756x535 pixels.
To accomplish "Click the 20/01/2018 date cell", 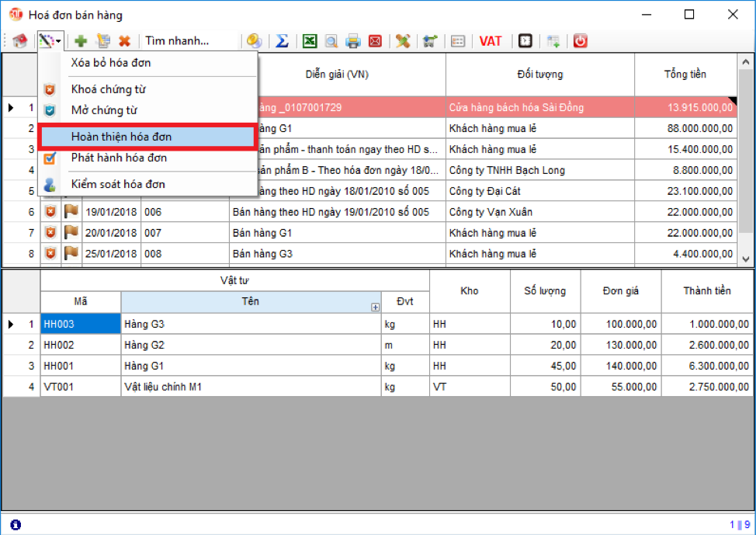I will (x=111, y=233).
